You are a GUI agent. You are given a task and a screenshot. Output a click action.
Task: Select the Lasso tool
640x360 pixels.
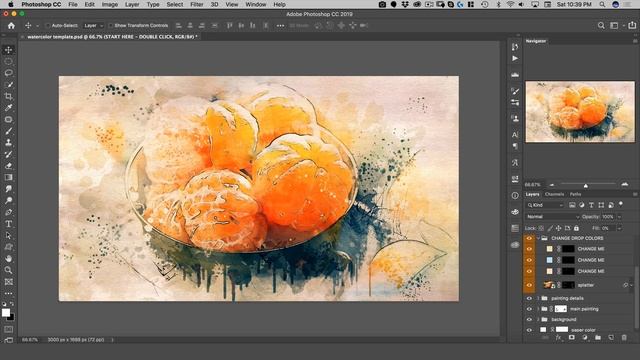[x=8, y=73]
